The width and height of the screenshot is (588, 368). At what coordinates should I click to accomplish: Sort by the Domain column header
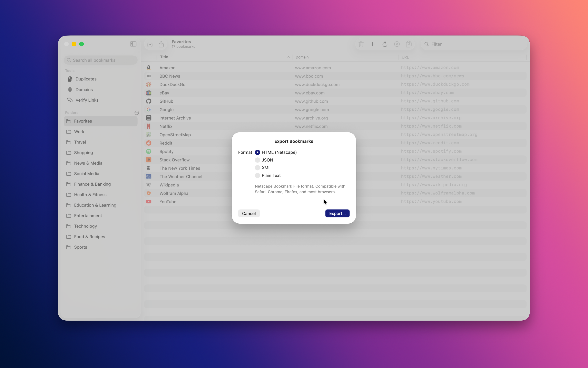pos(345,57)
